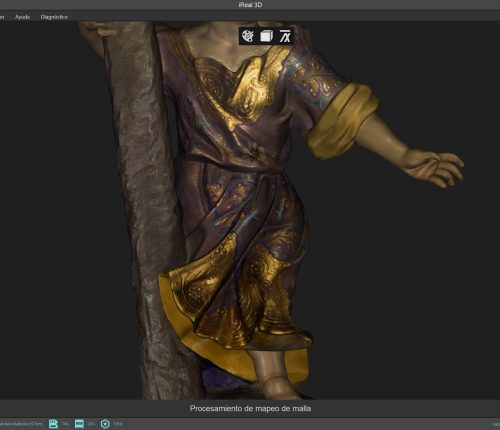
Task: Switch to the solid cube view icon
Action: (266, 36)
